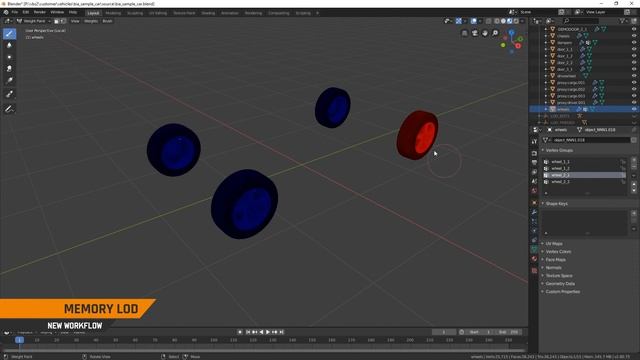The width and height of the screenshot is (640, 360).
Task: Select vertex group wheel_1_1
Action: tap(584, 162)
